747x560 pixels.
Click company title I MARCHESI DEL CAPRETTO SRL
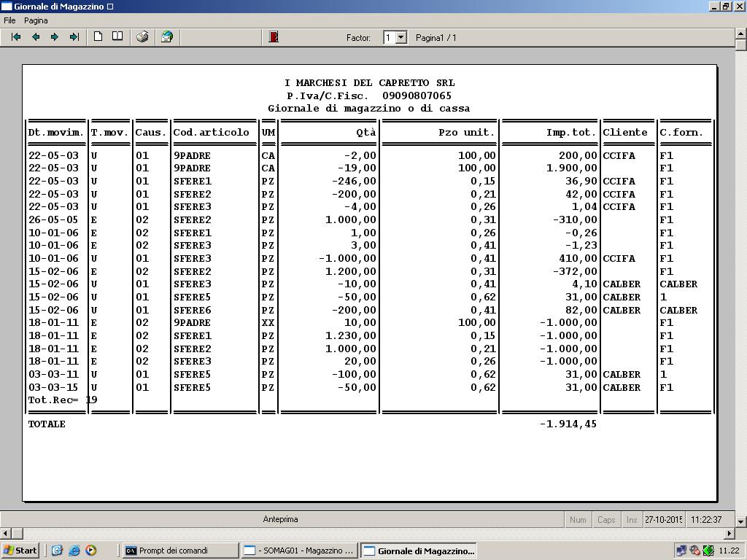(x=369, y=83)
